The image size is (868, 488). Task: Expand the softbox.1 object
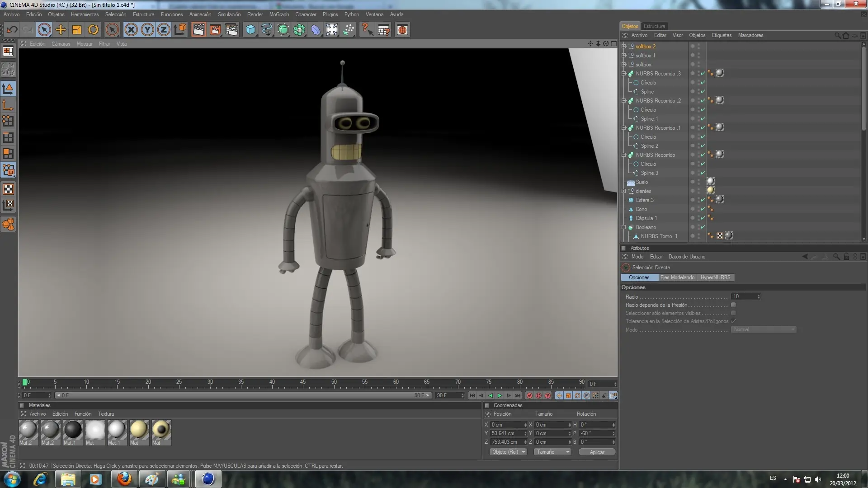click(624, 56)
